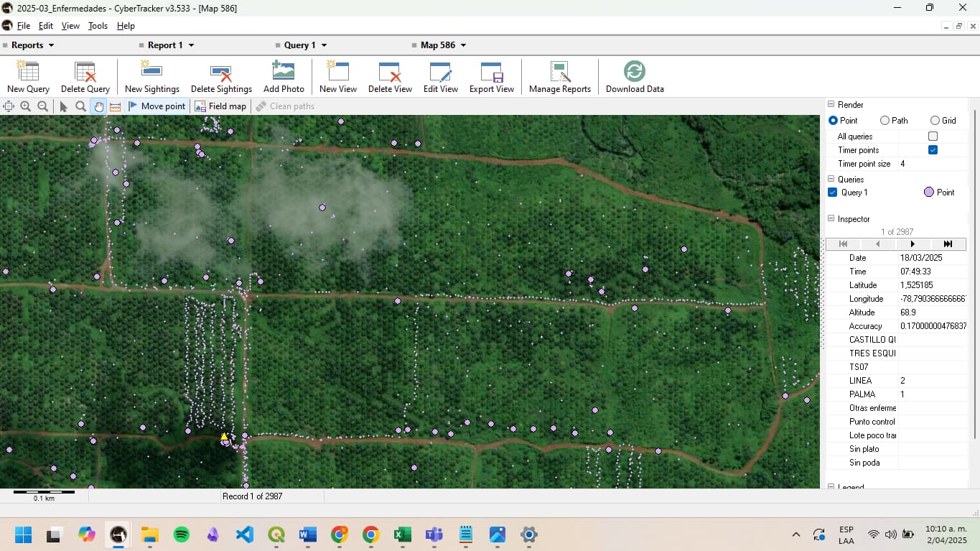This screenshot has height=551, width=980.
Task: Open the Edit menu
Action: (46, 26)
